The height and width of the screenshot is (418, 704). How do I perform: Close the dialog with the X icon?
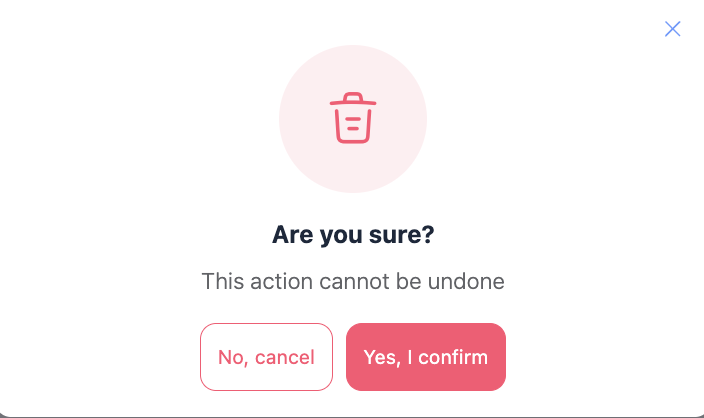[x=673, y=29]
